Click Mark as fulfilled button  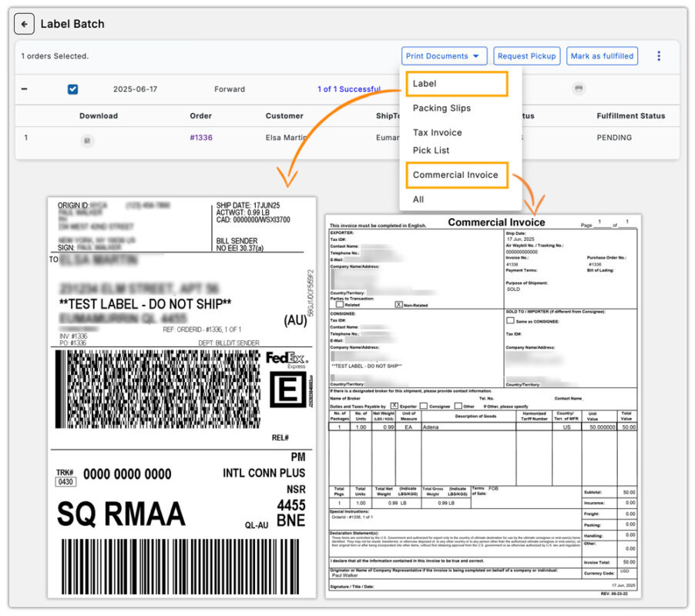[602, 55]
